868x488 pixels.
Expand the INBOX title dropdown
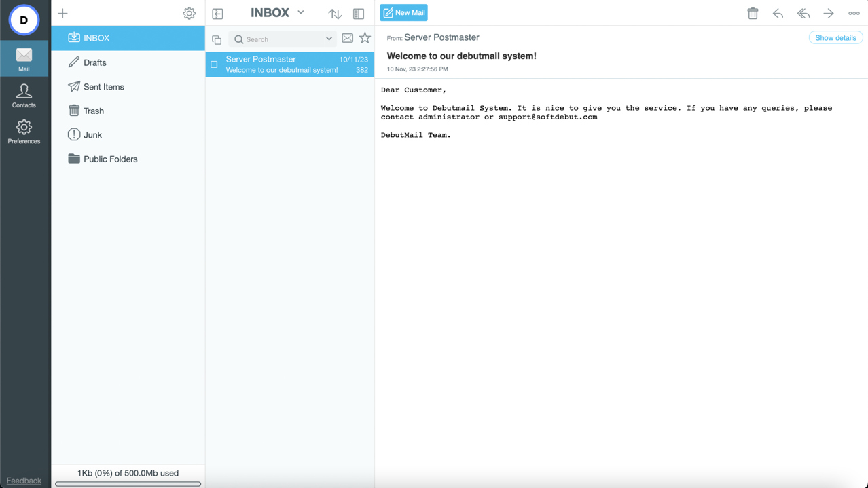coord(301,12)
